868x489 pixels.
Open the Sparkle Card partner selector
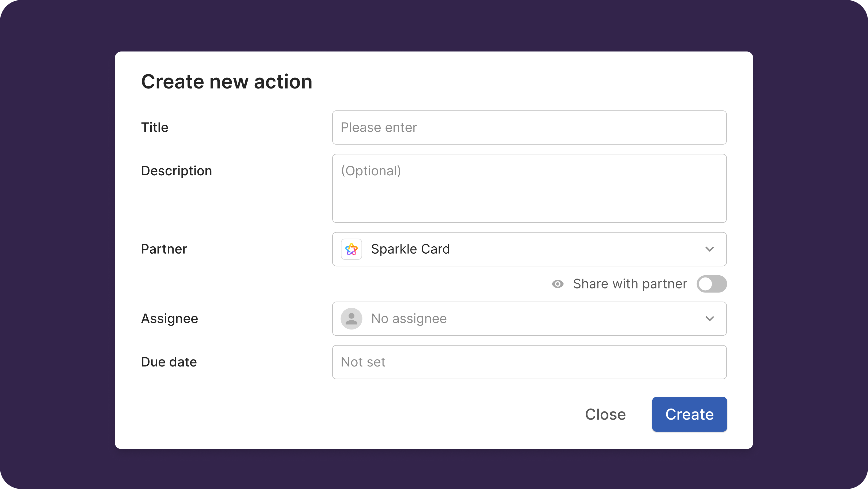tap(529, 249)
